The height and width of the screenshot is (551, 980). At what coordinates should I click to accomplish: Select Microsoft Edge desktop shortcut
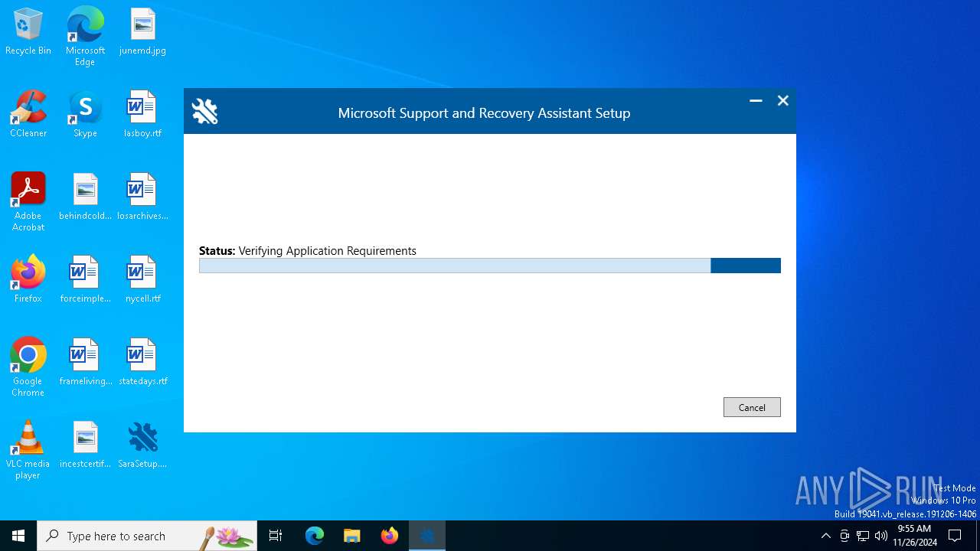pyautogui.click(x=85, y=37)
